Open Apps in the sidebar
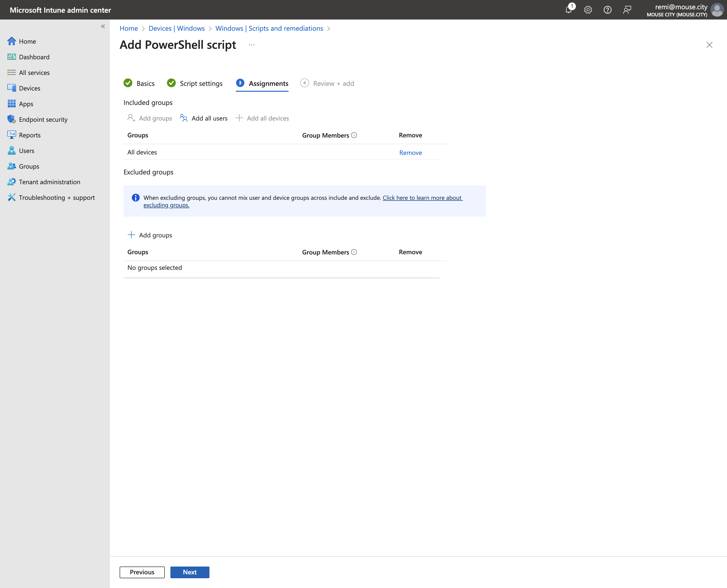 click(x=20, y=104)
